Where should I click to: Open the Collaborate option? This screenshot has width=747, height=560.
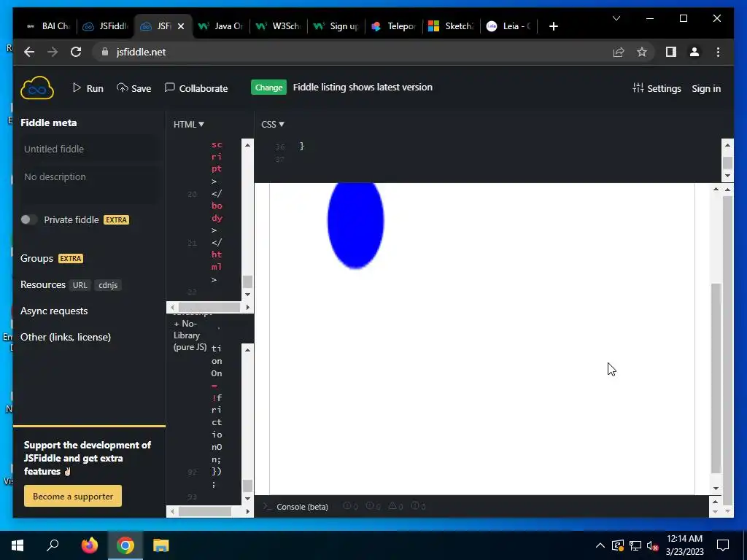pos(196,88)
